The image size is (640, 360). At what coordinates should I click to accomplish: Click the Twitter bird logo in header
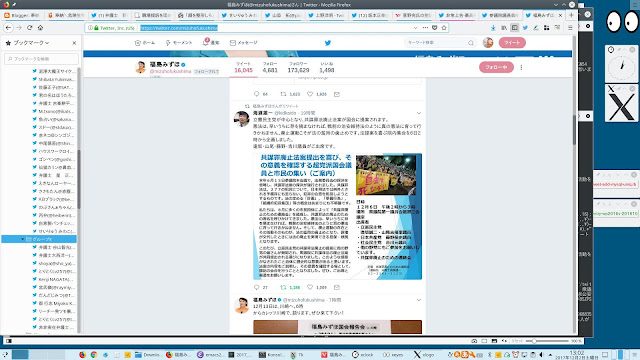coord(327,42)
